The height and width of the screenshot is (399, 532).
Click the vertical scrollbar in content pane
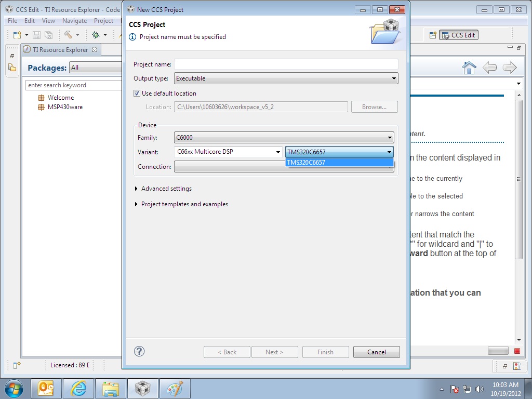point(519,179)
